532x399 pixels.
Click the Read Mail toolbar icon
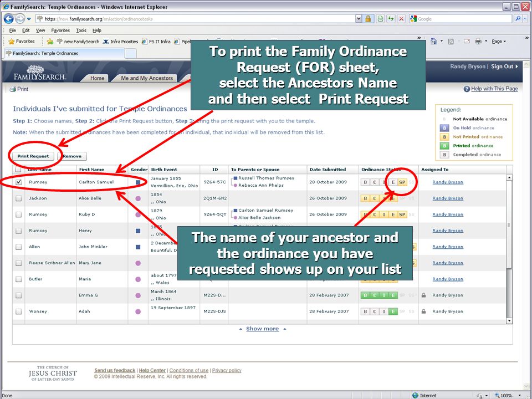click(467, 42)
